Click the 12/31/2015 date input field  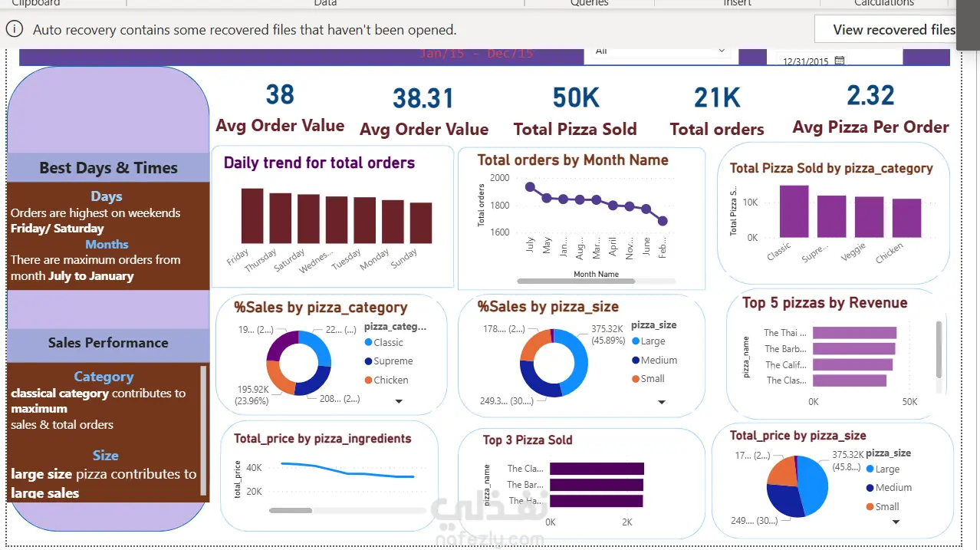tap(806, 61)
